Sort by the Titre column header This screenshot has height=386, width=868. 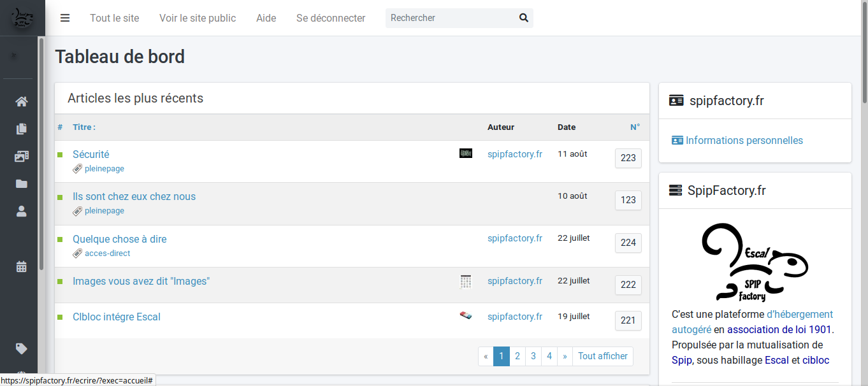click(84, 127)
